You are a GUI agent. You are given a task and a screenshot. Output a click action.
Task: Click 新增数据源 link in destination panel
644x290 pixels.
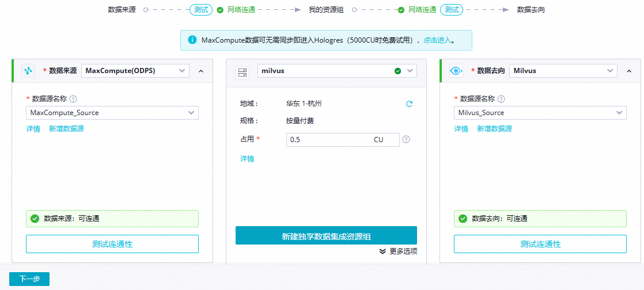pos(494,129)
